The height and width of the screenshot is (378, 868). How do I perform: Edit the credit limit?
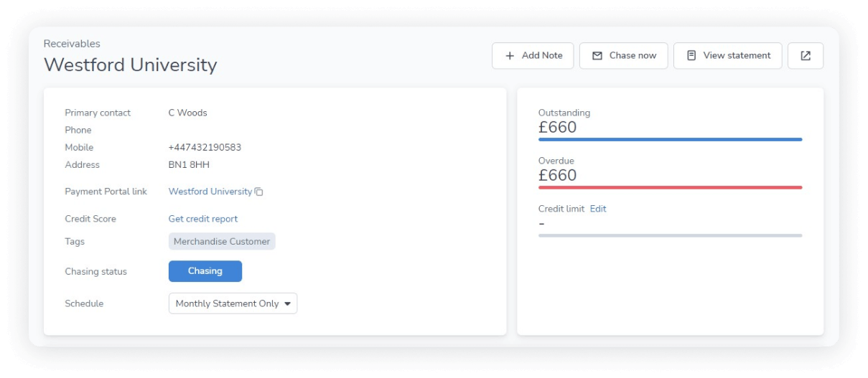(x=598, y=209)
